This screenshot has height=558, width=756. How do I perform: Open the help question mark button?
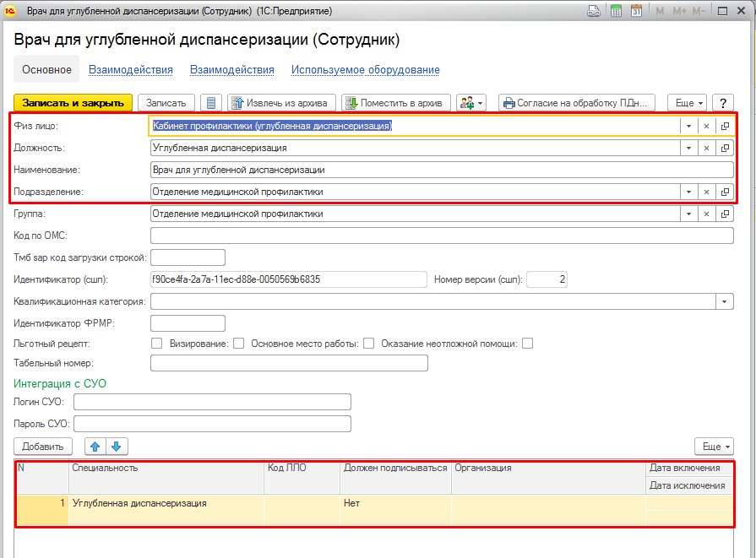(723, 103)
